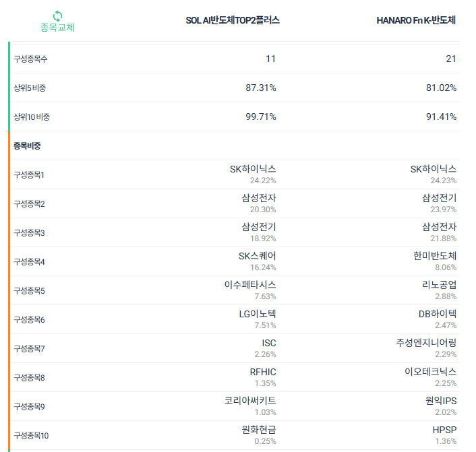Viewport: 476px width, 452px height.
Task: Select HANARO Fn K-반도체 column header
Action: coord(416,20)
